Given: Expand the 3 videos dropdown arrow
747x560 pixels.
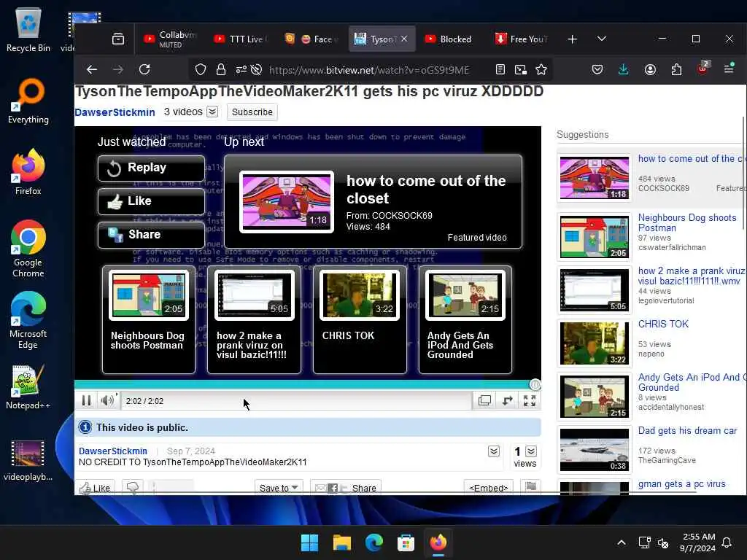Looking at the screenshot, I should 212,112.
